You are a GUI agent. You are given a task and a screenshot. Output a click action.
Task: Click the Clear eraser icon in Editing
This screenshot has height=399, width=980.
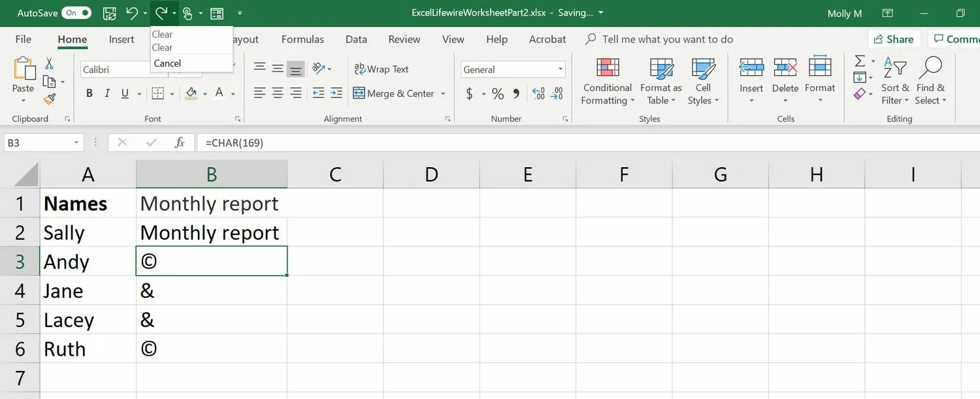pyautogui.click(x=860, y=94)
